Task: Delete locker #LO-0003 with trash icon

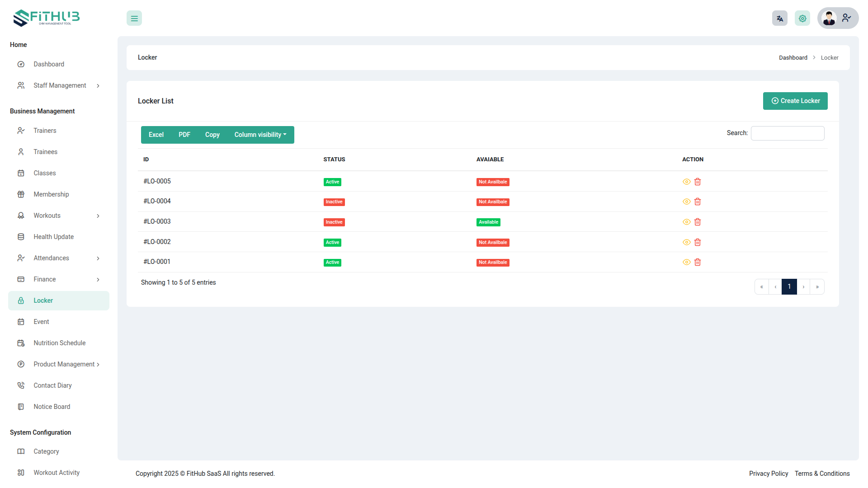Action: [698, 222]
